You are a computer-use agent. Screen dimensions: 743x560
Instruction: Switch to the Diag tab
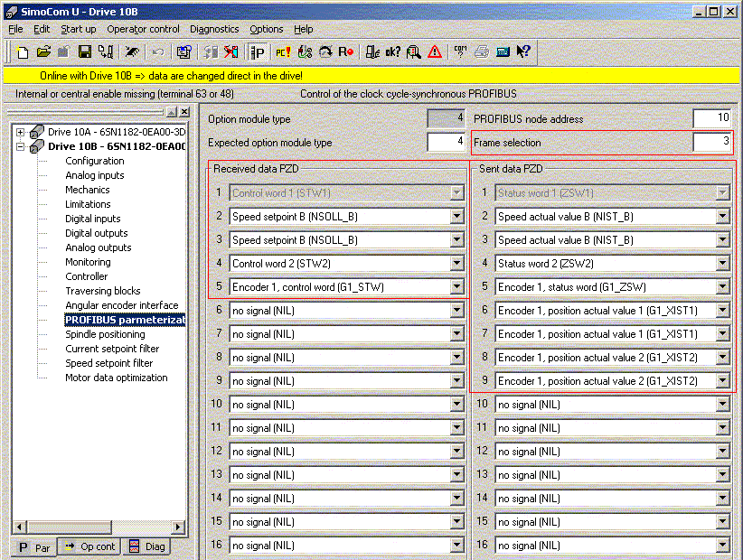pos(147,546)
